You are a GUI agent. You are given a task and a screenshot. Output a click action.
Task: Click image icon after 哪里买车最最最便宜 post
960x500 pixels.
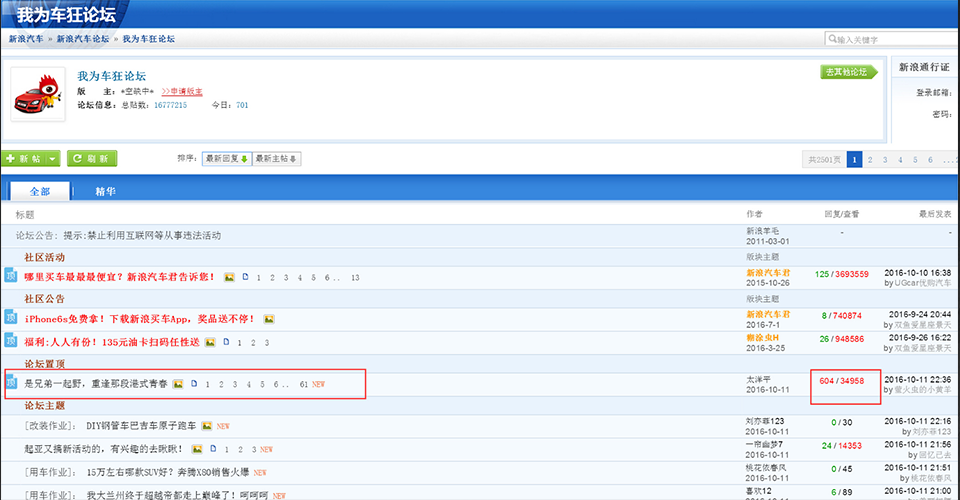(x=229, y=277)
